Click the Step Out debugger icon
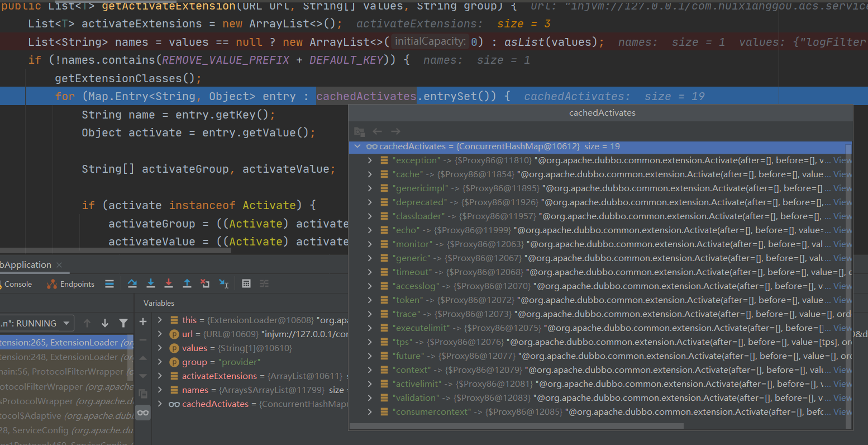868x445 pixels. point(187,284)
